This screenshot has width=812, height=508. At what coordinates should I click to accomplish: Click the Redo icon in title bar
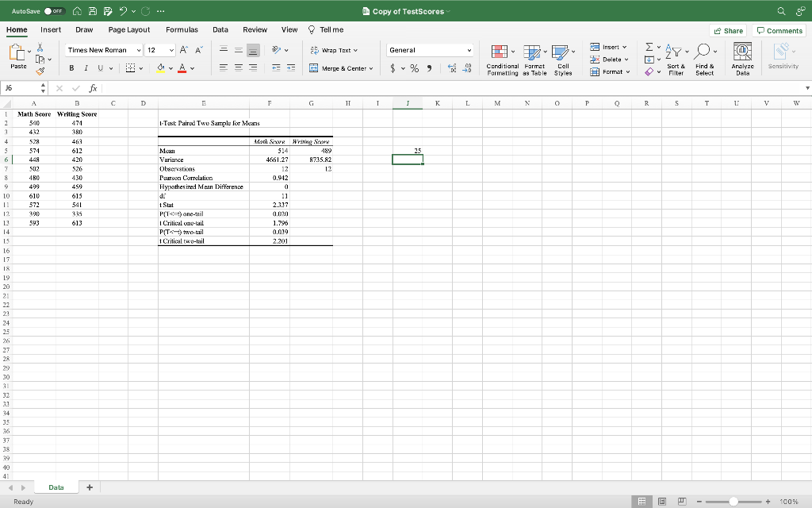145,11
